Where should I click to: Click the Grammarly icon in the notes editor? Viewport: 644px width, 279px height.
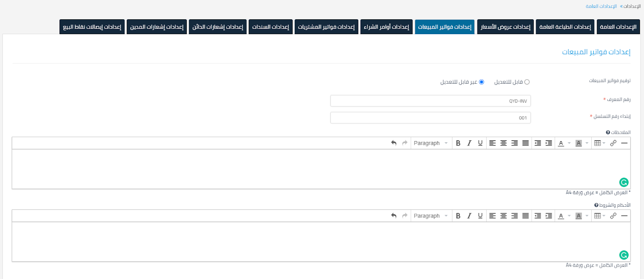(623, 183)
